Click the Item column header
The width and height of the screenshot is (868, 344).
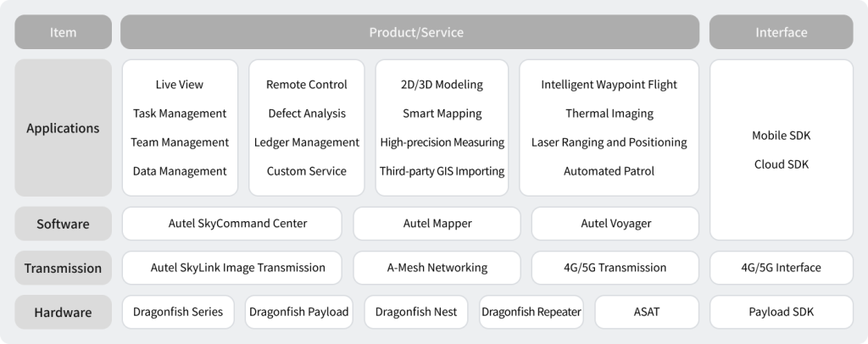(63, 33)
